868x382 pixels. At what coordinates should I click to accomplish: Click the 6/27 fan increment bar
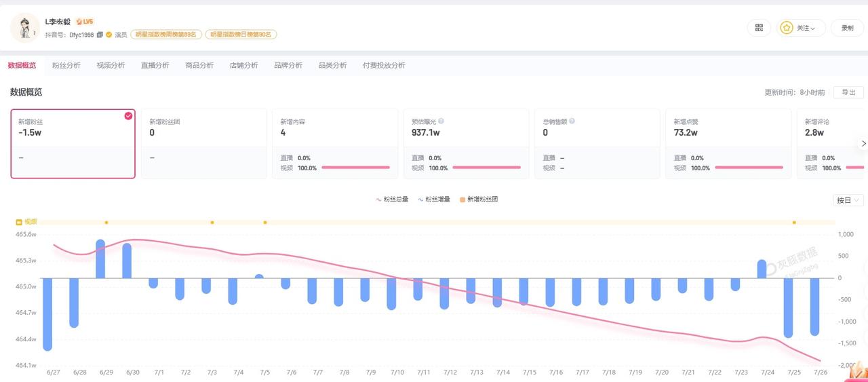[x=47, y=314]
